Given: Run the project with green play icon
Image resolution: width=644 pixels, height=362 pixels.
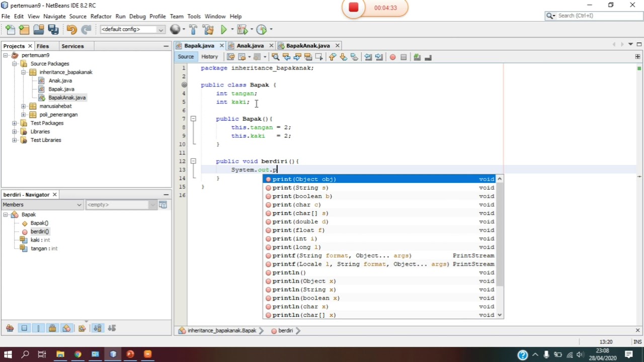Looking at the screenshot, I should [224, 30].
